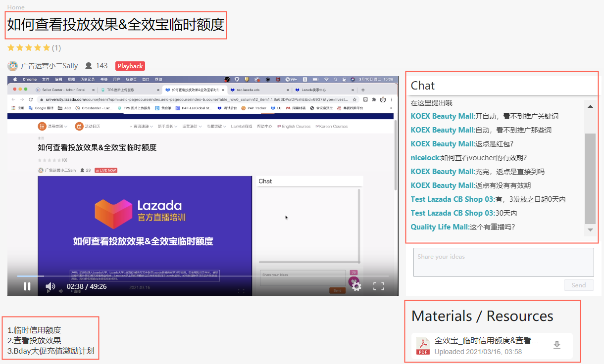
Task: Click the Chat panel heading
Action: pos(423,86)
